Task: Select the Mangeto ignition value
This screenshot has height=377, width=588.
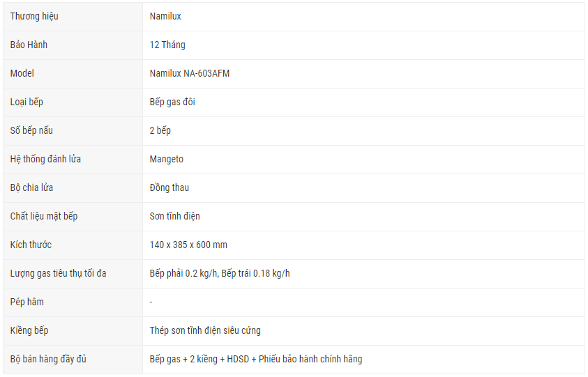Action: point(167,160)
